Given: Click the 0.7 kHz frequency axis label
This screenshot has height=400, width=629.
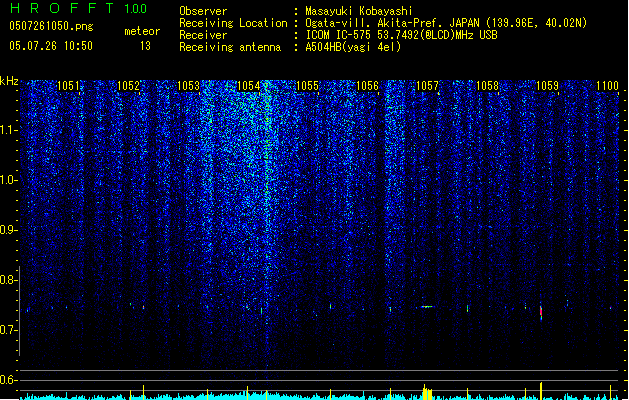Looking at the screenshot, I should 9,330.
